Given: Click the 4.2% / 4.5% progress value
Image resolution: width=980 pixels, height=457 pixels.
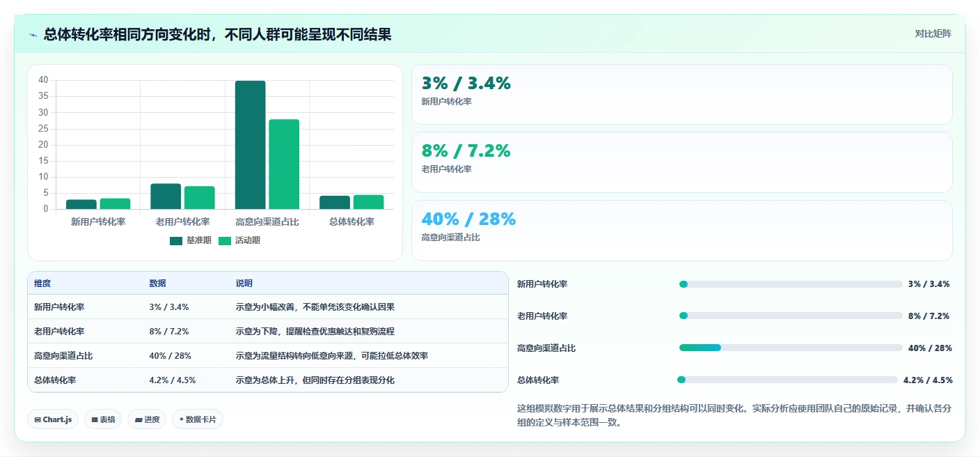Looking at the screenshot, I should [928, 380].
